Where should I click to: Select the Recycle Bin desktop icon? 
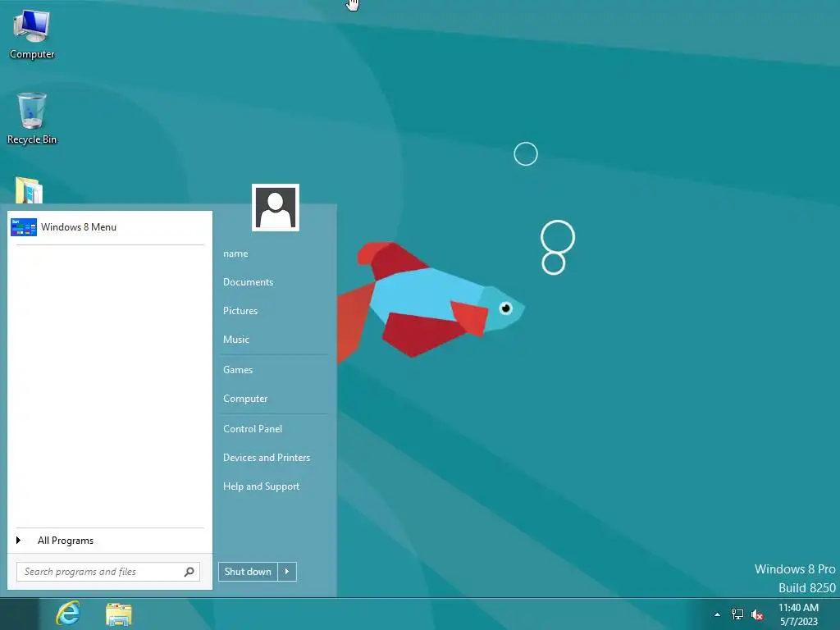(x=32, y=119)
